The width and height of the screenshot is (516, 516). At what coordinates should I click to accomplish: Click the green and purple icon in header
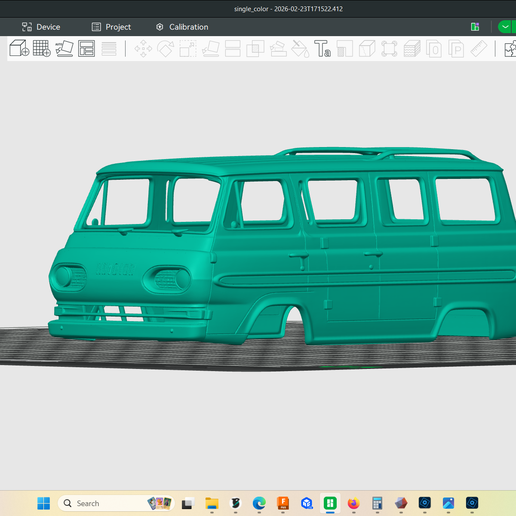pos(475,27)
